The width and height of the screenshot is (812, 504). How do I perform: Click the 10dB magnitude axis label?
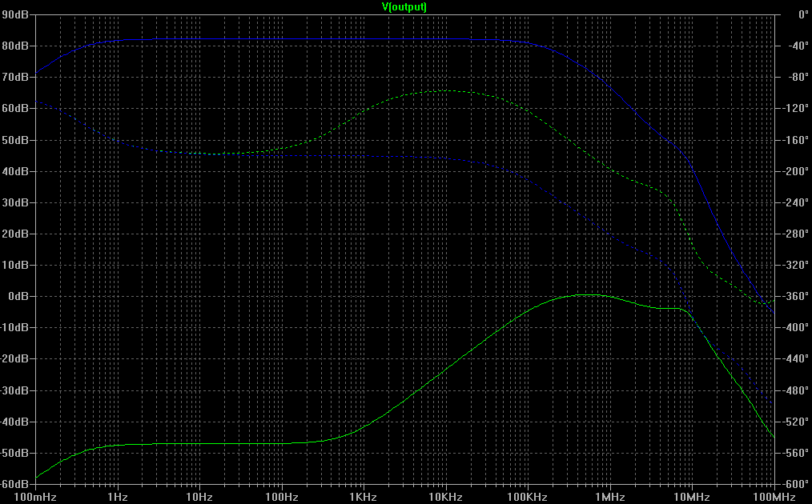point(15,265)
